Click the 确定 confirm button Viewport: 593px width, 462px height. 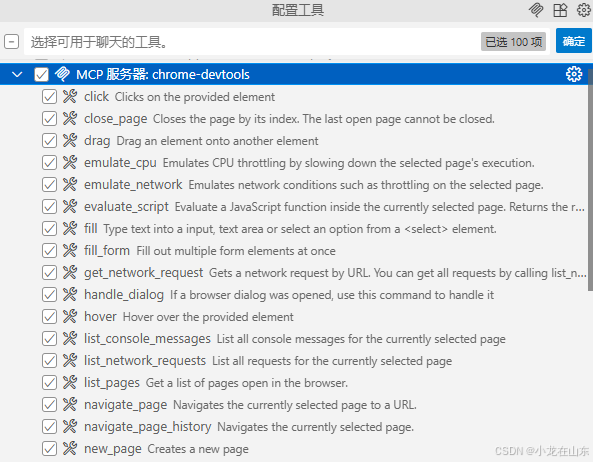[573, 41]
